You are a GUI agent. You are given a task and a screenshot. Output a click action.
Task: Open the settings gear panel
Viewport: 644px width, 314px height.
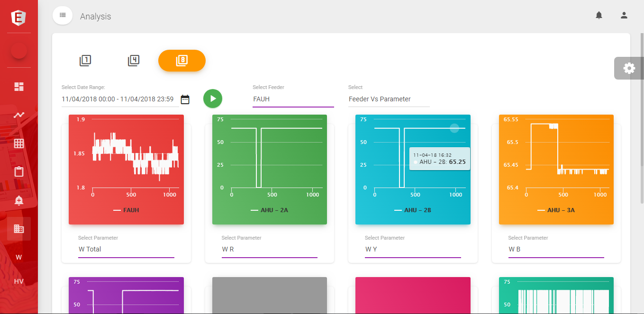tap(629, 68)
